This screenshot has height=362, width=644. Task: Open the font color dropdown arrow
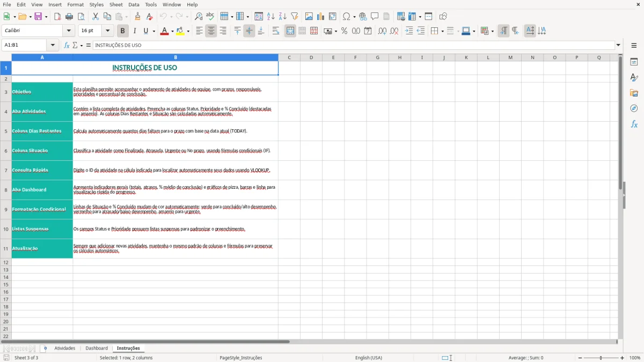[x=172, y=31]
